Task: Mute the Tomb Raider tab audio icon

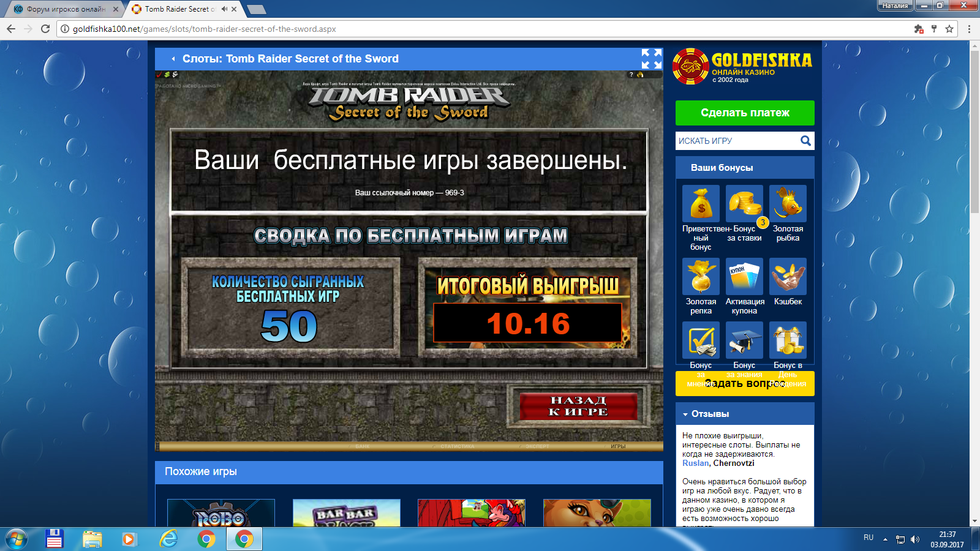Action: coord(224,9)
